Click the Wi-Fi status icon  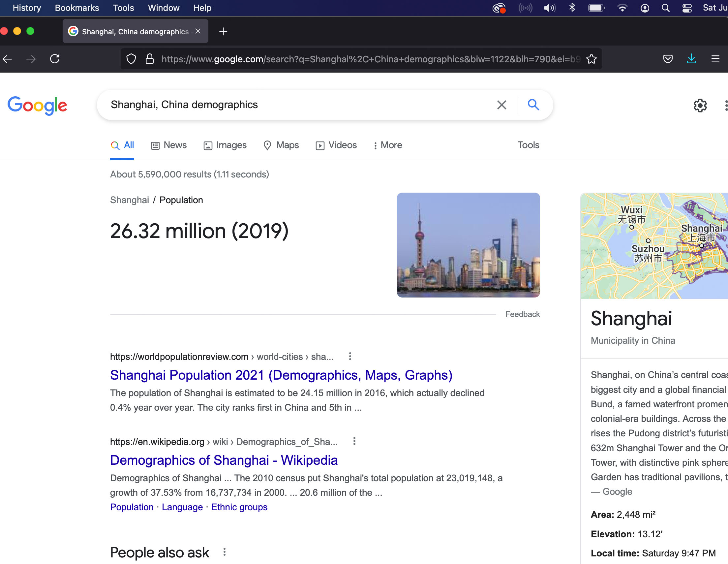[622, 8]
